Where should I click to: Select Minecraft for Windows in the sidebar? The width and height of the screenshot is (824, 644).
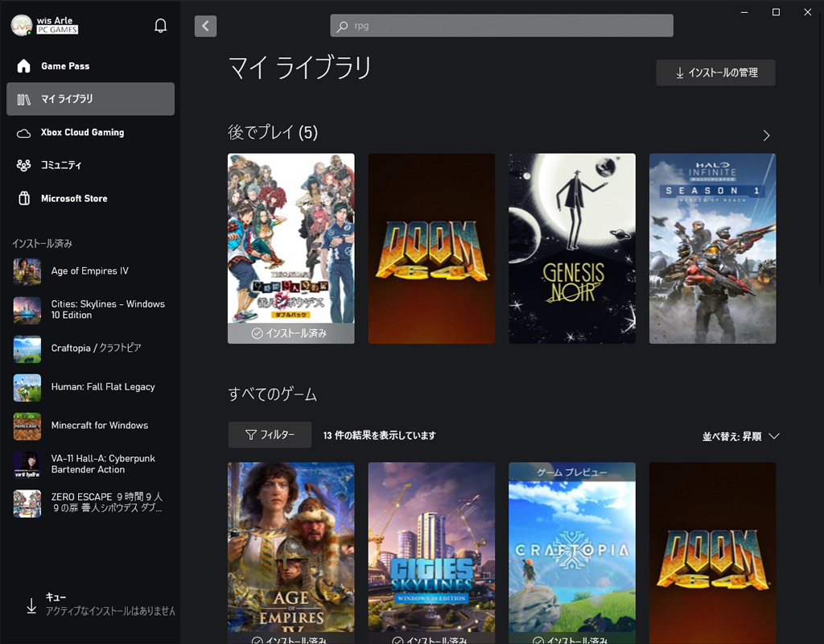(101, 425)
